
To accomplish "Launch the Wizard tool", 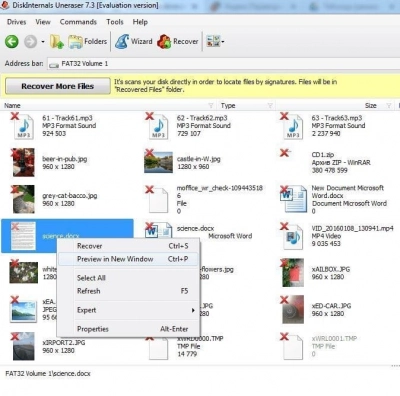I will (x=133, y=42).
